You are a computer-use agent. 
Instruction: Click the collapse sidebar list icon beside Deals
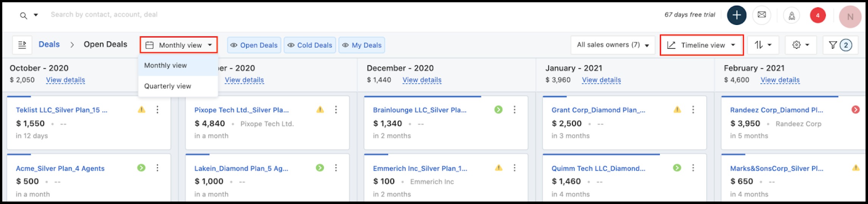click(22, 45)
